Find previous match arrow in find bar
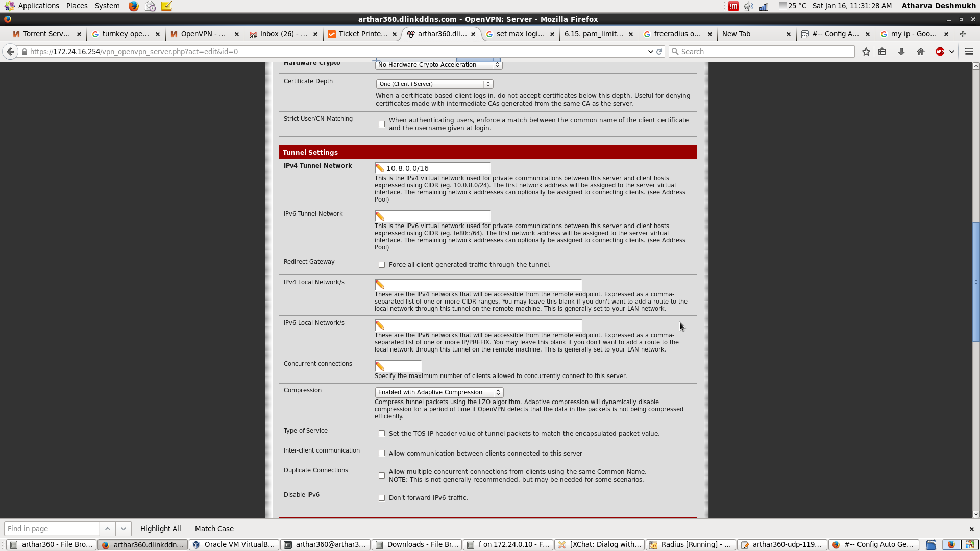 point(108,529)
